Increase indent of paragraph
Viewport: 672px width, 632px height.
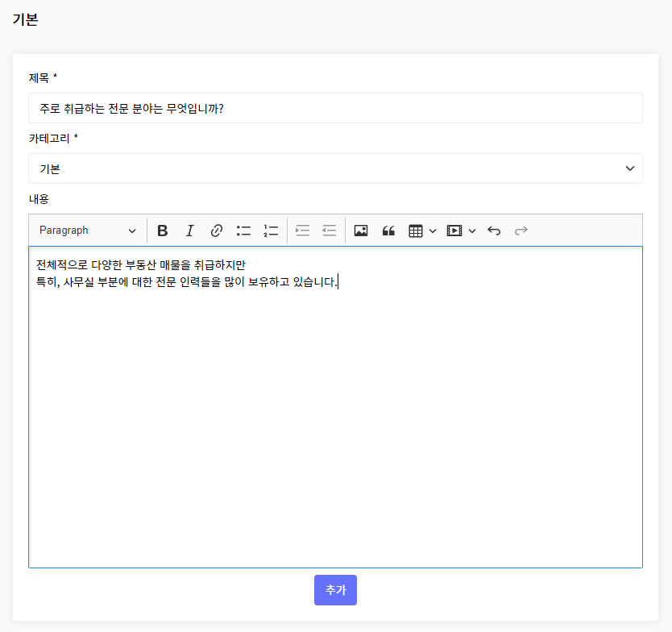[302, 231]
